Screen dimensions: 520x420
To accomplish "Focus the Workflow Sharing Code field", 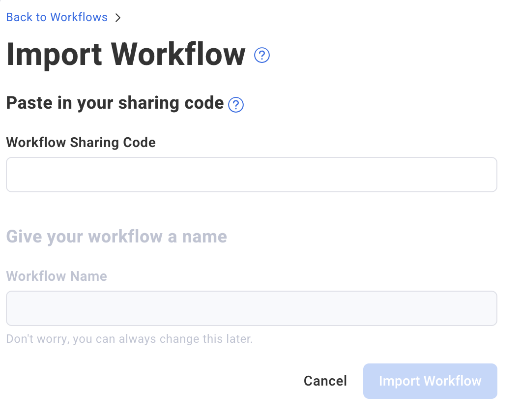I will pyautogui.click(x=251, y=175).
